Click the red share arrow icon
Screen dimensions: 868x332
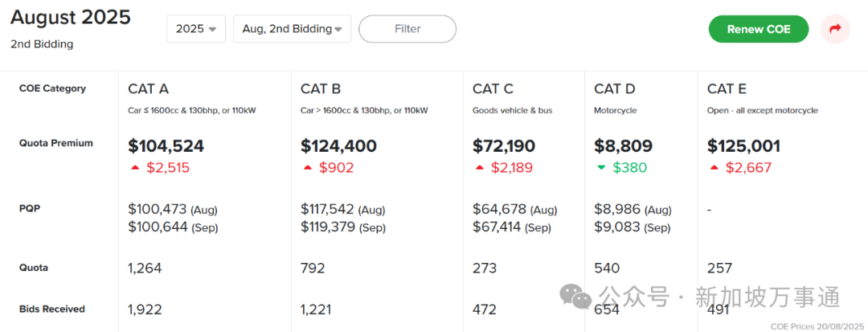click(x=835, y=29)
